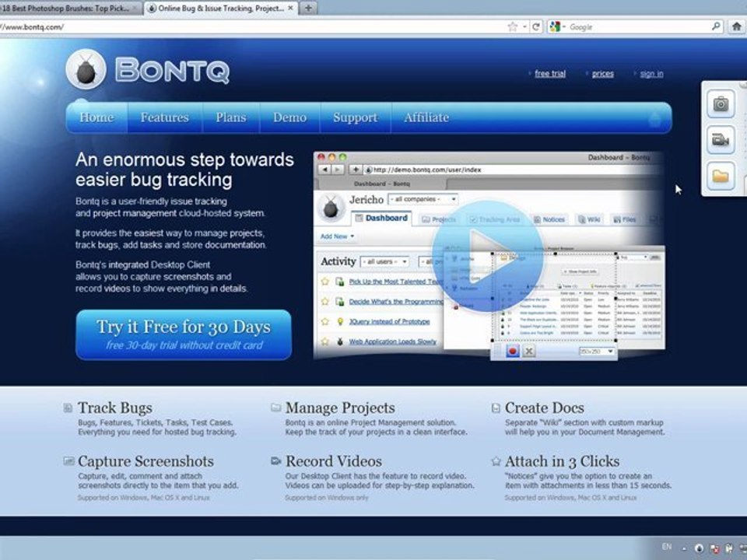Reload the page with the refresh icon
This screenshot has height=560, width=747.
(536, 26)
